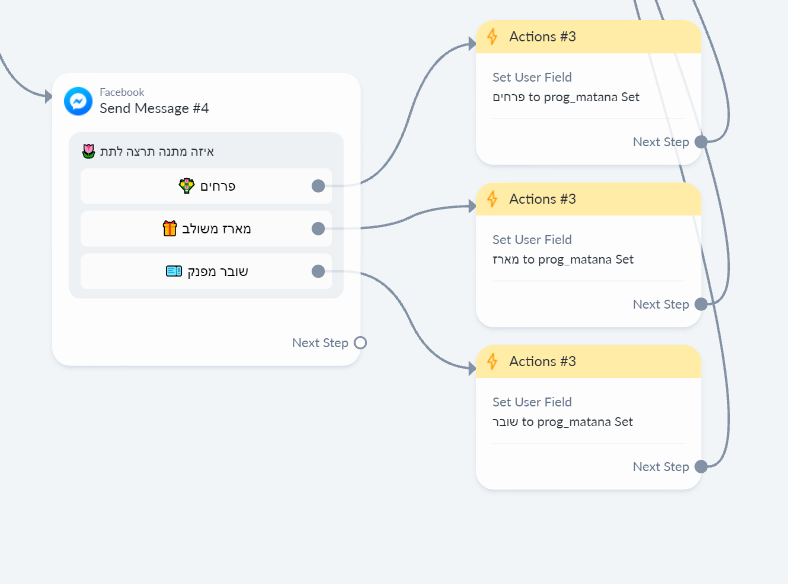788x584 pixels.
Task: Click the bouquet emoji on the פרחים button
Action: click(187, 186)
